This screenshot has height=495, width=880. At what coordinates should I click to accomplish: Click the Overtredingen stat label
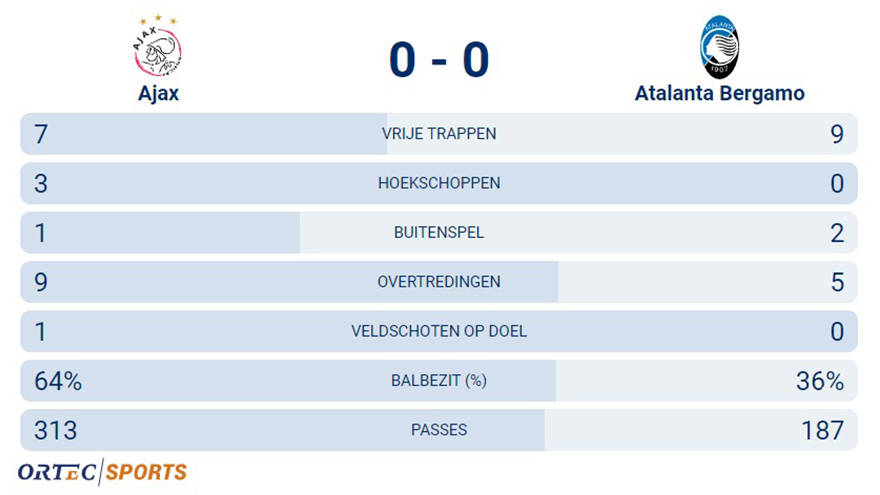[x=439, y=282]
